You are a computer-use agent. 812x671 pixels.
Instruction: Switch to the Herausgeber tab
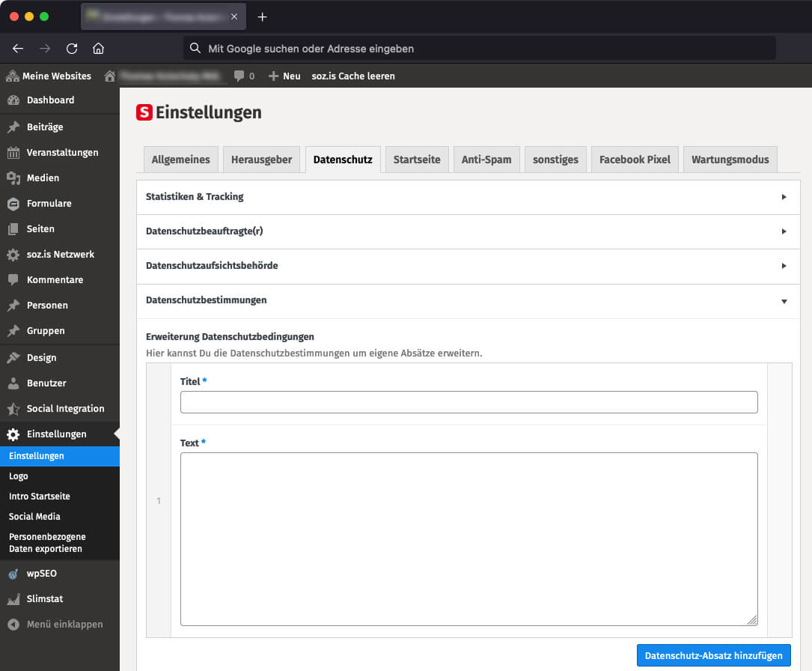[262, 160]
